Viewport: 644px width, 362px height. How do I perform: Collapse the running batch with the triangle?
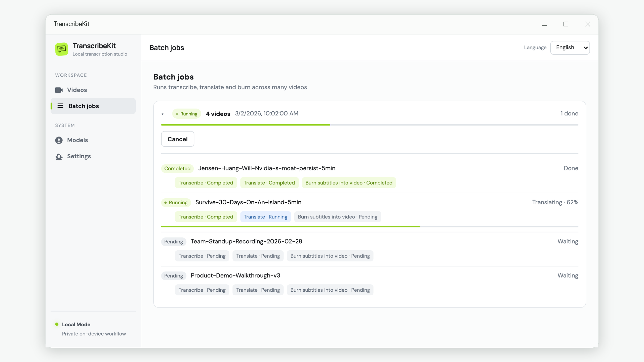(163, 114)
